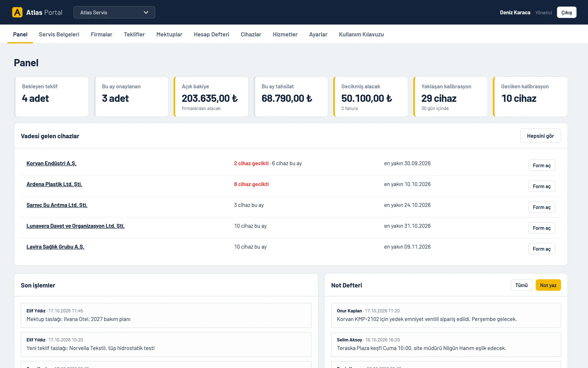Viewport: 588px width, 368px height.
Task: Open the Geciken kalibrasyon card
Action: (530, 97)
